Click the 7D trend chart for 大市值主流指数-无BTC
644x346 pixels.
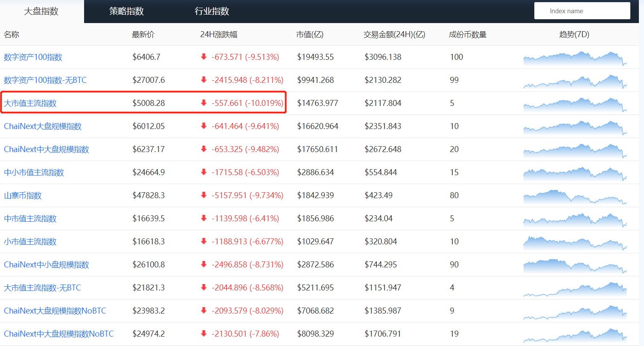click(575, 289)
